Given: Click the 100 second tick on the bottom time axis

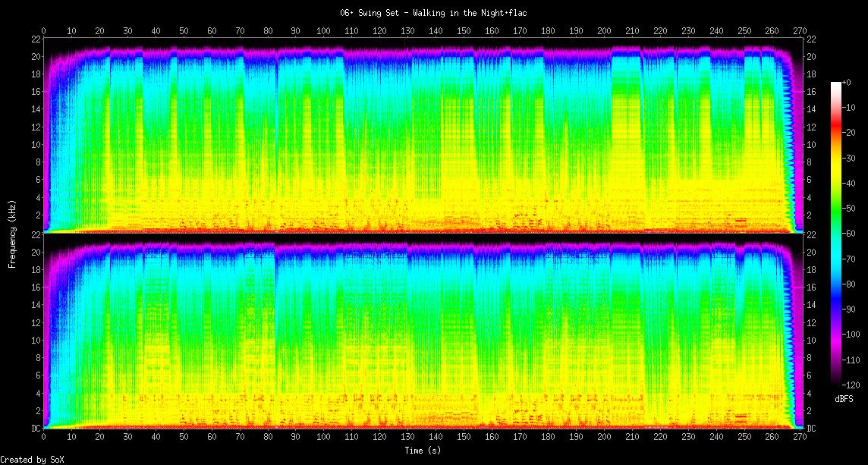Looking at the screenshot, I should [324, 438].
